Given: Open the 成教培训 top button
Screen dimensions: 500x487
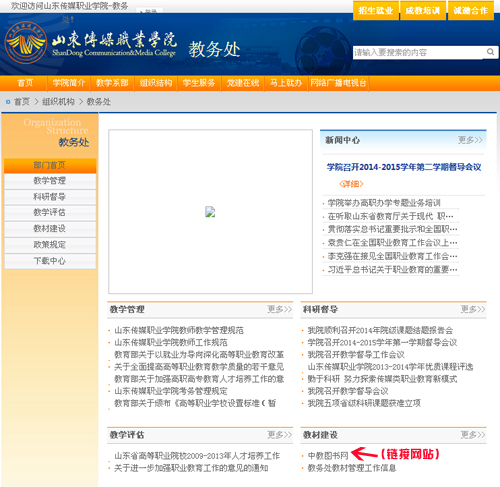Looking at the screenshot, I should tap(423, 11).
